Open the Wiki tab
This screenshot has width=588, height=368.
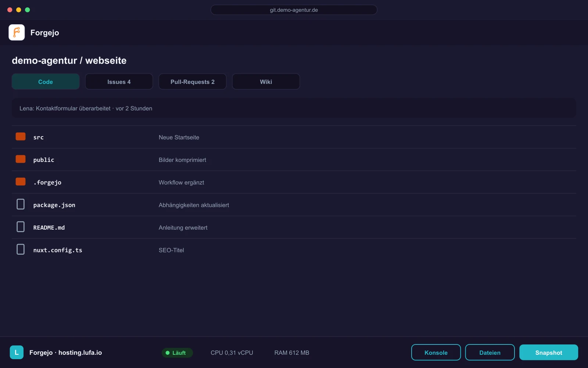[x=266, y=82]
